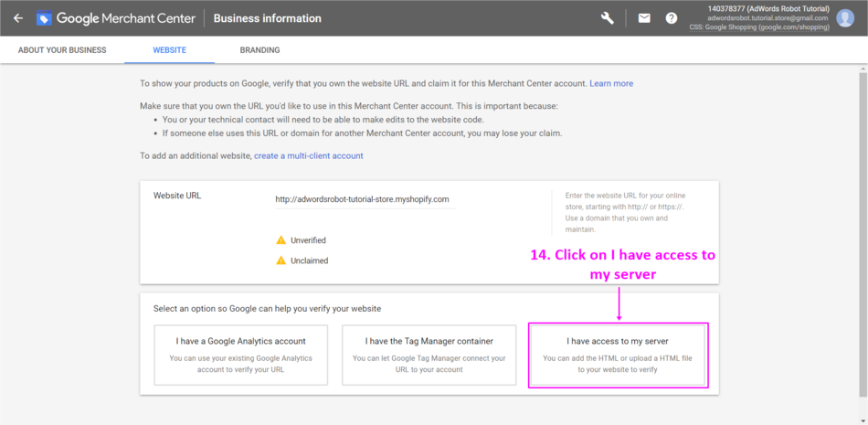Click the Google Merchant Center tag logo
Viewport: 868px width, 425px height.
click(44, 18)
